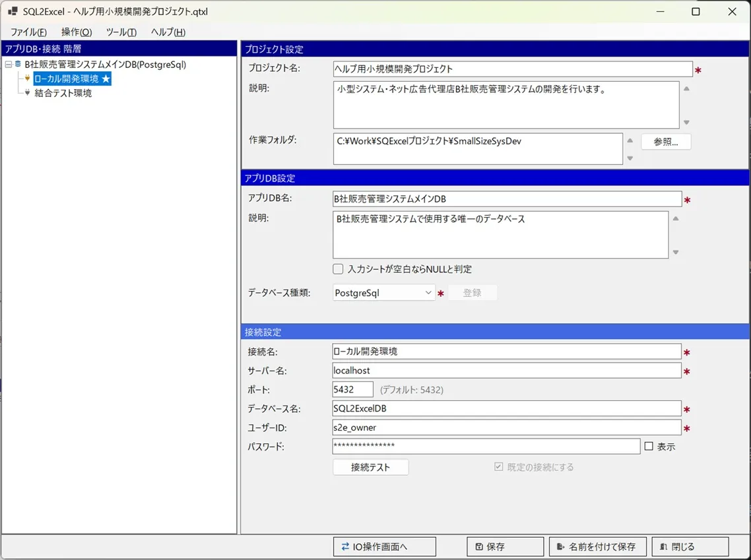
Task: Click the SQL2Excel app icon in title bar
Action: 13,11
